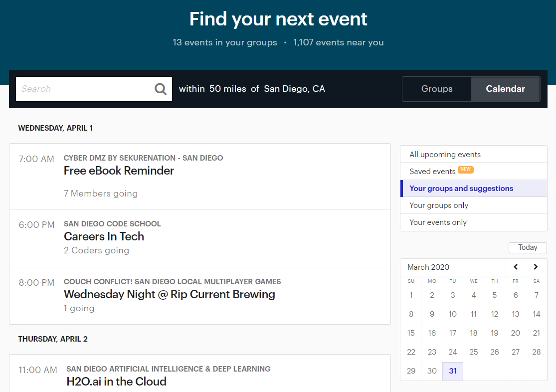
Task: Click the "1 going" attendee text
Action: (x=79, y=308)
